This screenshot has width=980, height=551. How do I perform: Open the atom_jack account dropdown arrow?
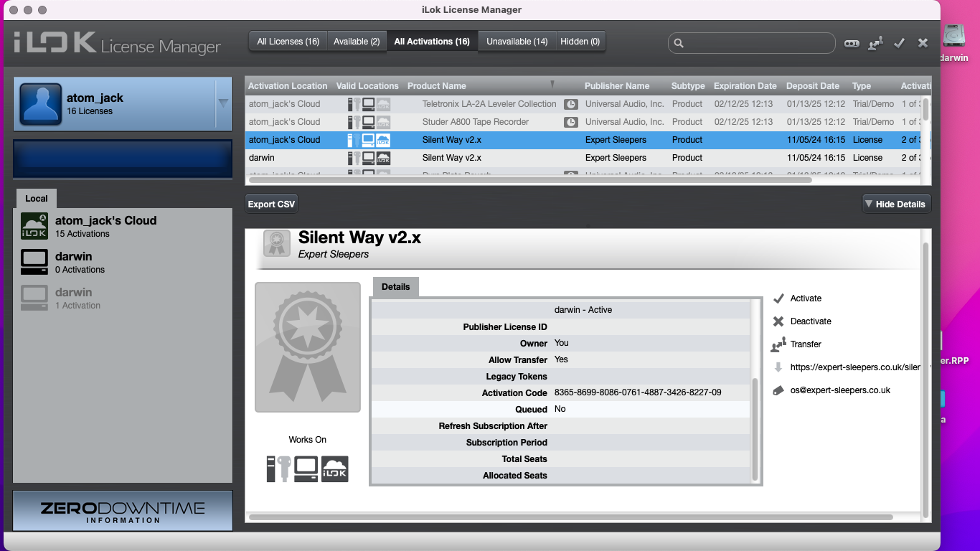(x=222, y=103)
